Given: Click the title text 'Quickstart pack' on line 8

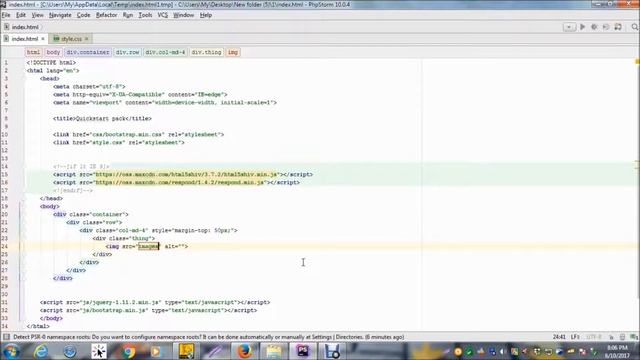Looking at the screenshot, I should pyautogui.click(x=100, y=118).
